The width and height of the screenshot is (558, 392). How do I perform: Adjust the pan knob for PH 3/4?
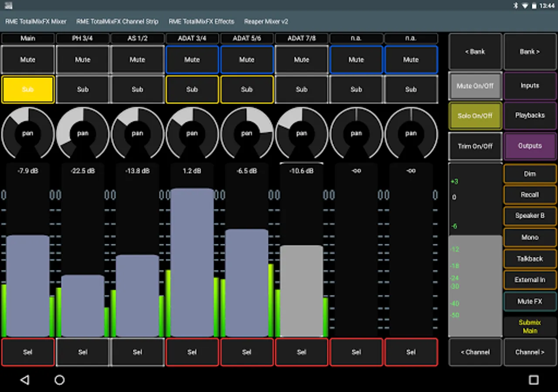(x=83, y=133)
